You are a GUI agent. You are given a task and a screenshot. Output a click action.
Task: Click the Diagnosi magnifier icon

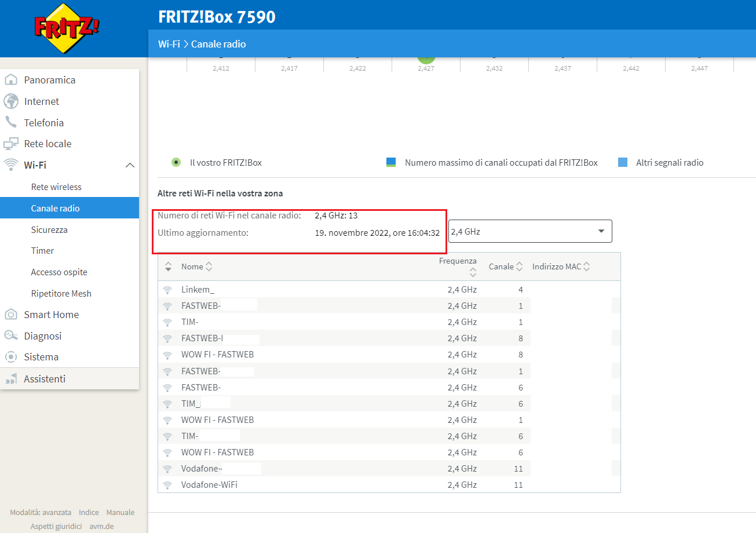(11, 336)
